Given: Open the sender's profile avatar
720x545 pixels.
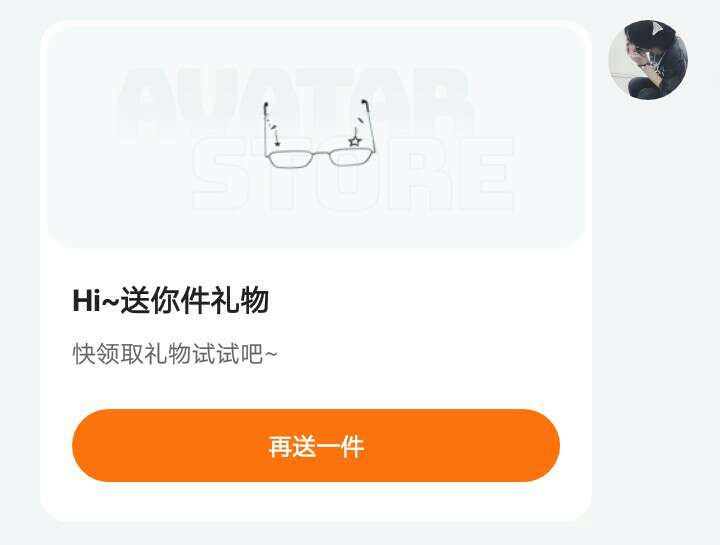Looking at the screenshot, I should click(648, 59).
